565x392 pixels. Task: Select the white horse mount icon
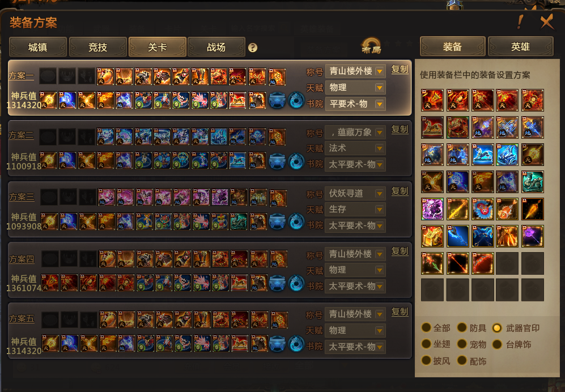482,154
